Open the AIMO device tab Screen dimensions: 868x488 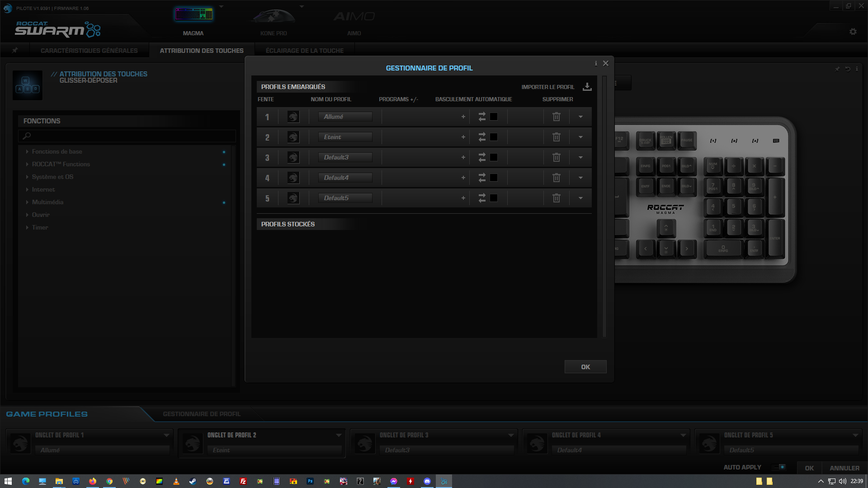354,21
